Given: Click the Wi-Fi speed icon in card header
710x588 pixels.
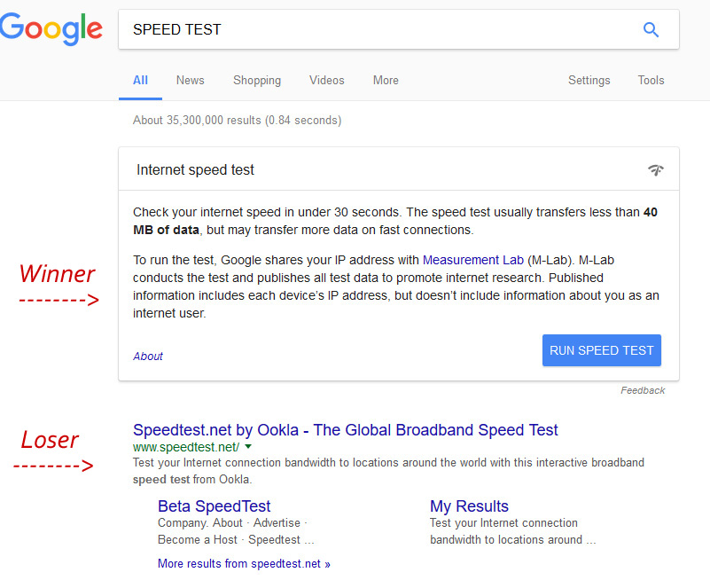Looking at the screenshot, I should point(655,170).
